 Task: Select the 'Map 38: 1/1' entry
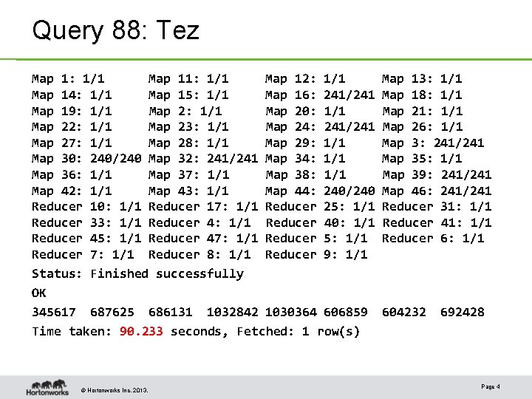coord(306,174)
